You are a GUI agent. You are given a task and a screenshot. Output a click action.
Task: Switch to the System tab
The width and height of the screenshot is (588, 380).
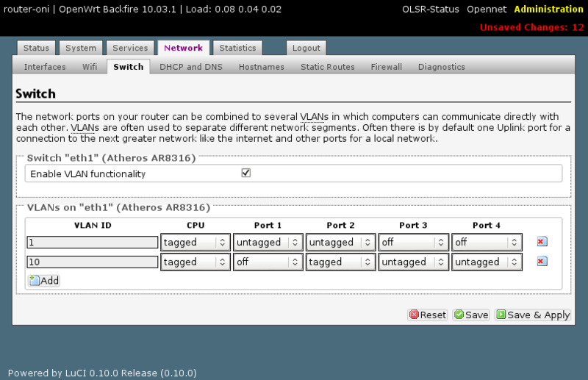tap(81, 48)
